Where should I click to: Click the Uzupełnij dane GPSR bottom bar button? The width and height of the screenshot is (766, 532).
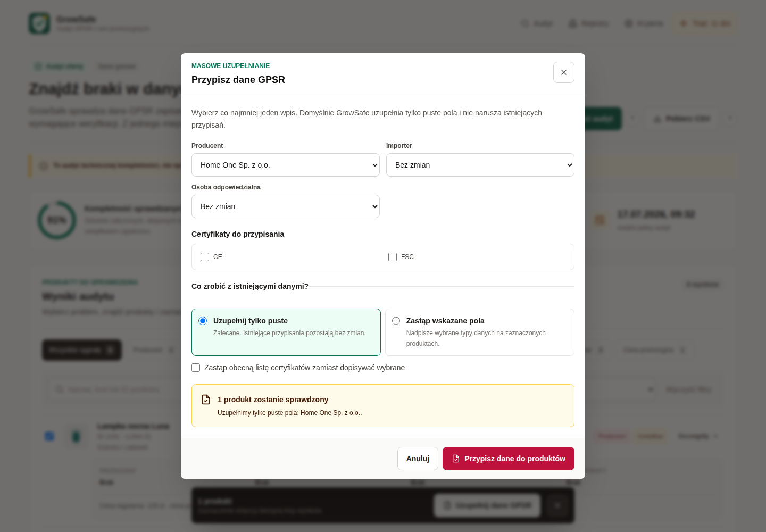(487, 505)
